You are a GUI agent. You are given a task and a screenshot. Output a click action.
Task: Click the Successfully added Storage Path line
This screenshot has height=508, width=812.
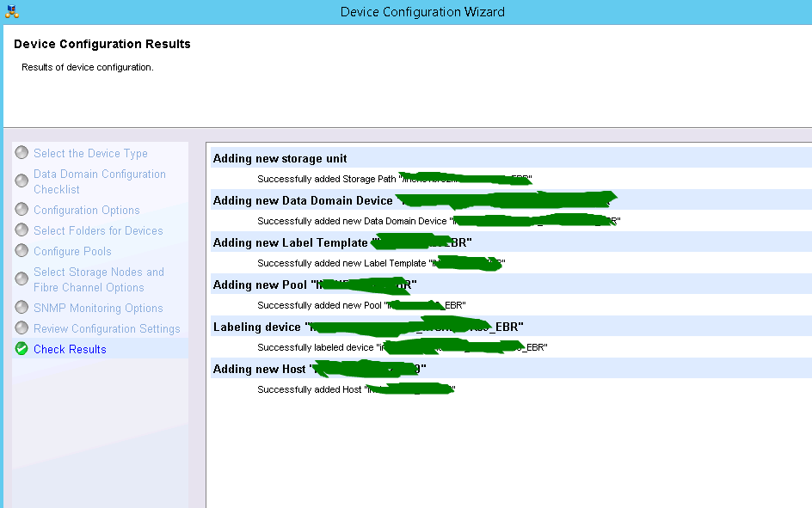click(395, 179)
